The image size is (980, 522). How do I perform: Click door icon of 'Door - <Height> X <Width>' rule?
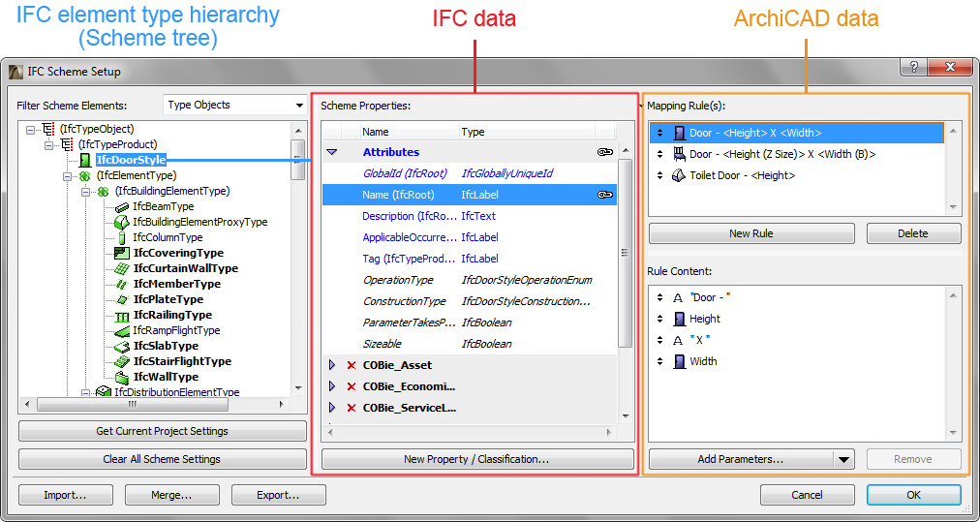(x=680, y=133)
